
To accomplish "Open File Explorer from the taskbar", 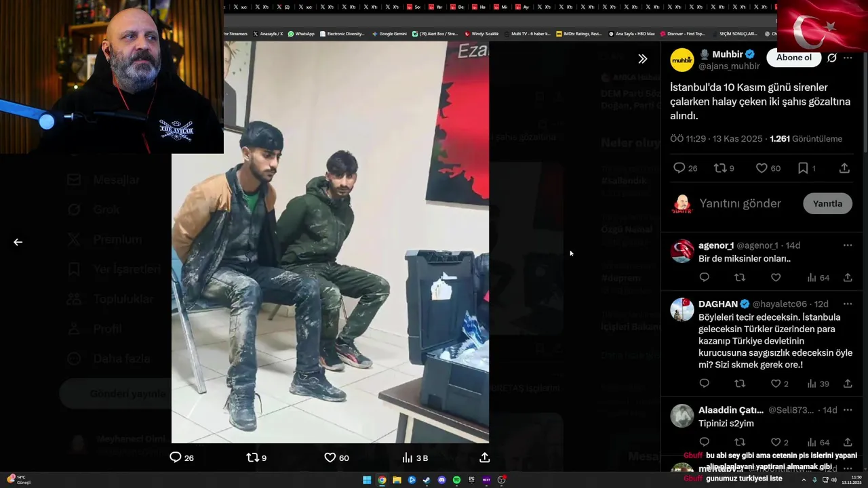I will coord(397,480).
